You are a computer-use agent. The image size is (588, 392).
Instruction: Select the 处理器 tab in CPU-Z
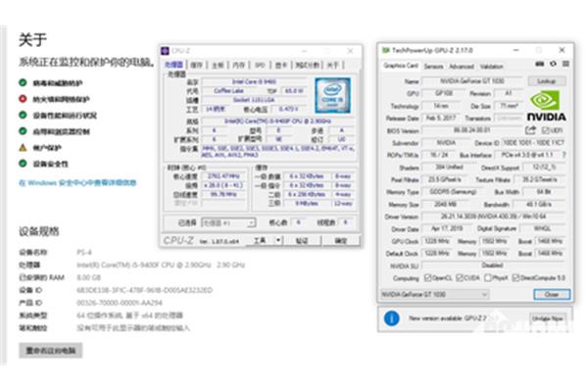(x=174, y=65)
